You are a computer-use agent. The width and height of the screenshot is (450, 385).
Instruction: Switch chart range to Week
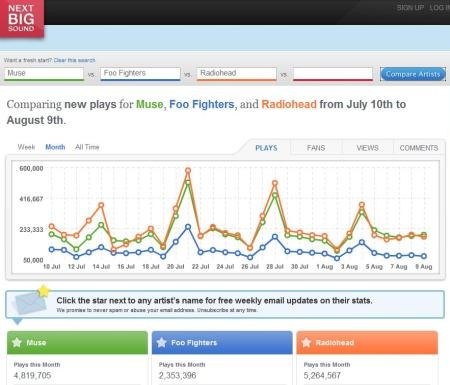coord(26,147)
